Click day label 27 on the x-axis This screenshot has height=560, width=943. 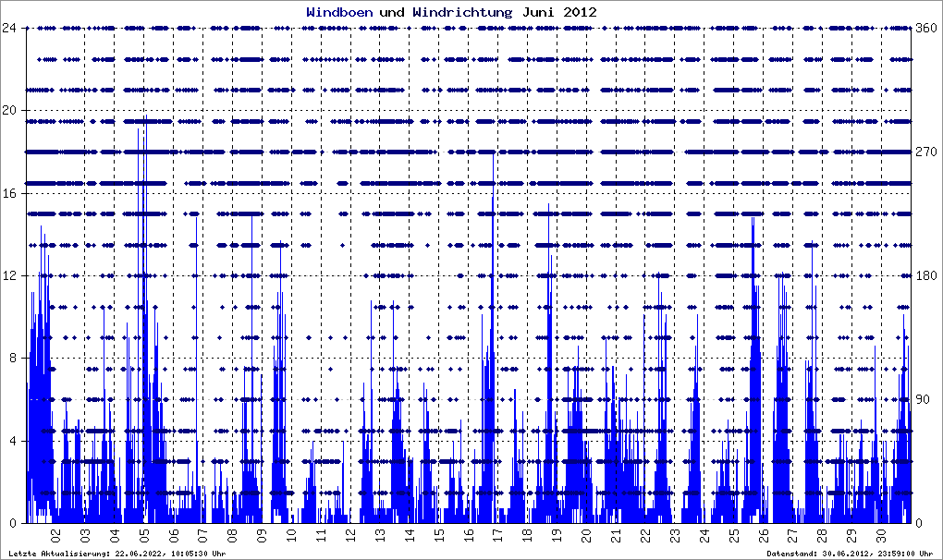click(x=792, y=535)
